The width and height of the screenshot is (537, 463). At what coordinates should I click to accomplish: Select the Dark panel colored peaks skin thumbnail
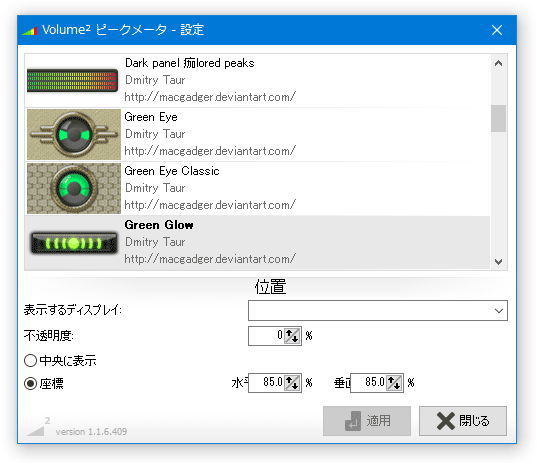73,80
